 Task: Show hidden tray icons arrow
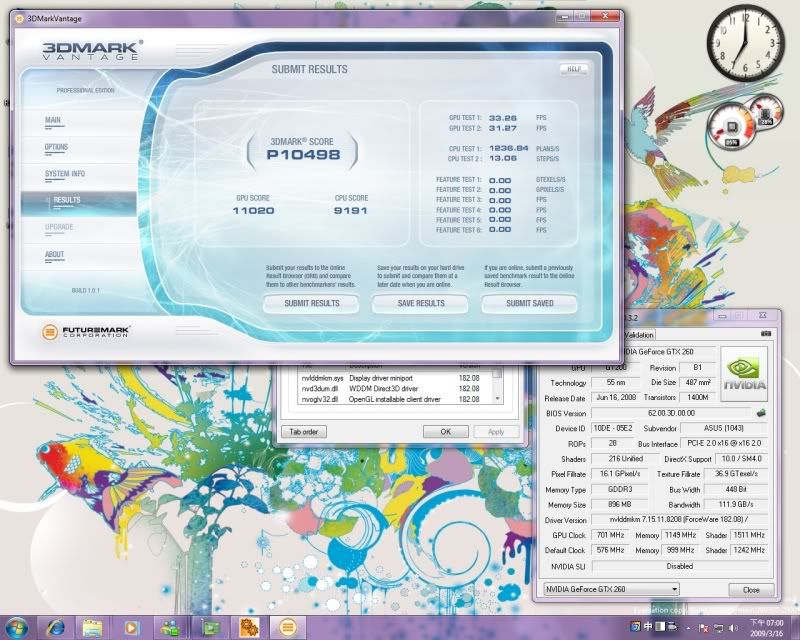688,628
